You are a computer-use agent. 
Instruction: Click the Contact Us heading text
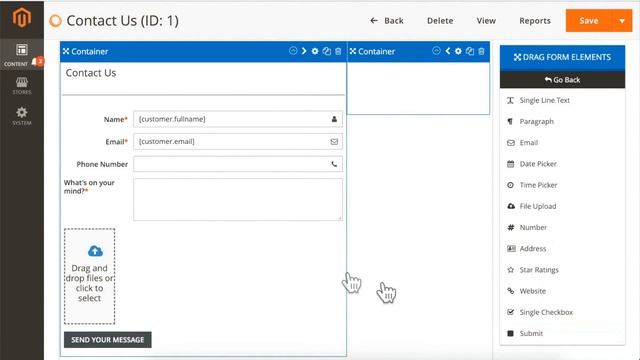(91, 73)
